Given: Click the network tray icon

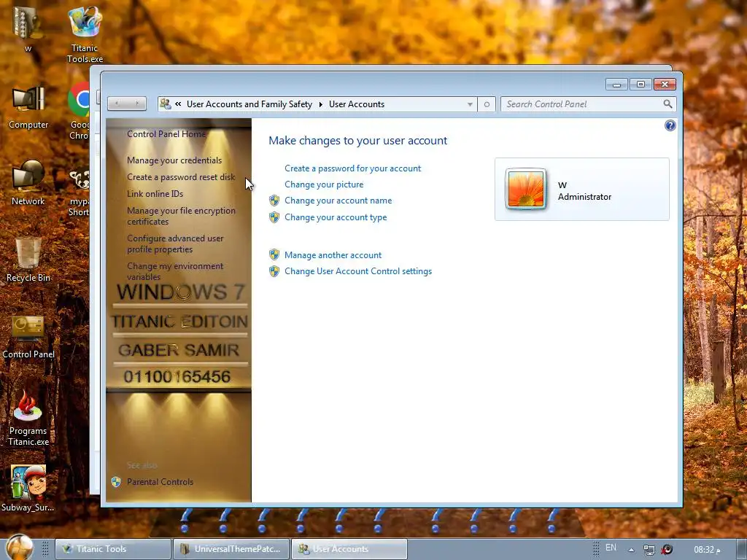Looking at the screenshot, I should (x=649, y=550).
